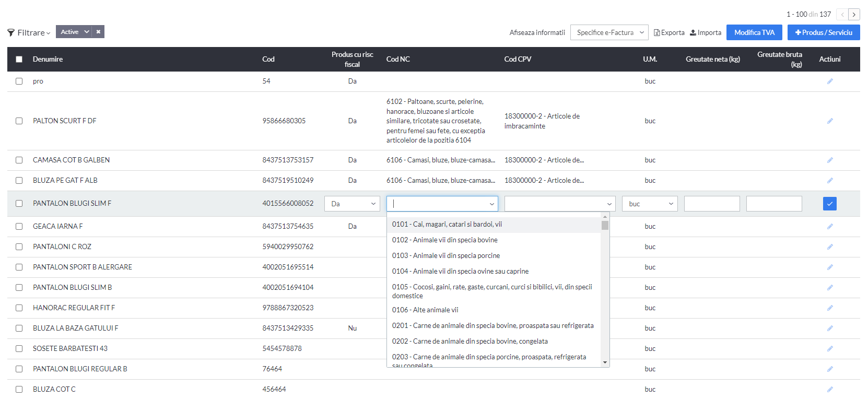868x399 pixels.
Task: Edit PANTALONI C ROZ pencil icon
Action: (x=829, y=247)
